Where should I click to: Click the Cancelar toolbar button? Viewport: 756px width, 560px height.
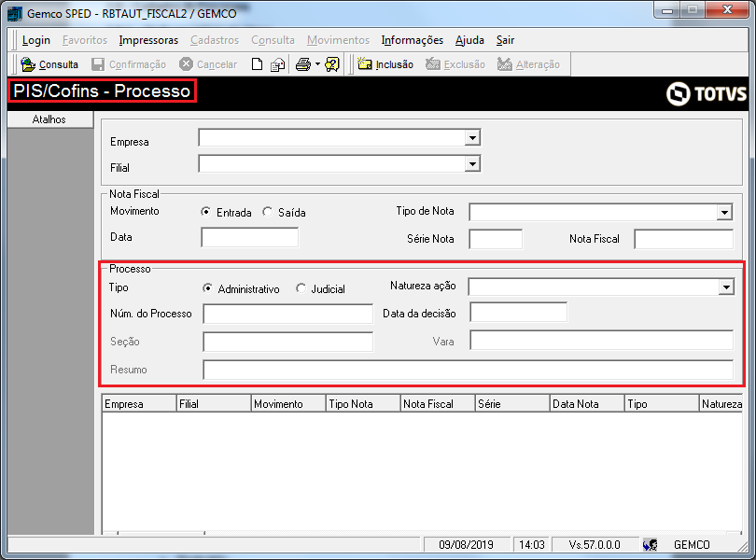pos(208,64)
